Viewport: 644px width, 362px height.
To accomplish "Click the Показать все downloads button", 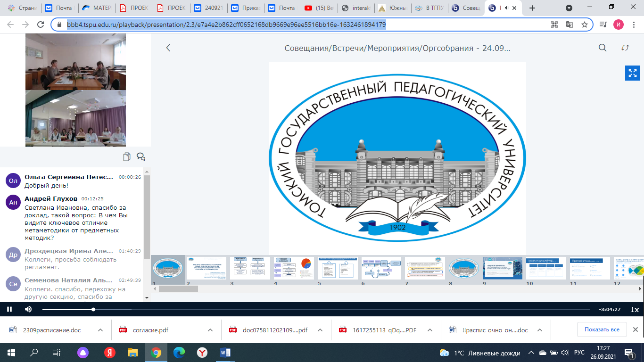I will [602, 329].
